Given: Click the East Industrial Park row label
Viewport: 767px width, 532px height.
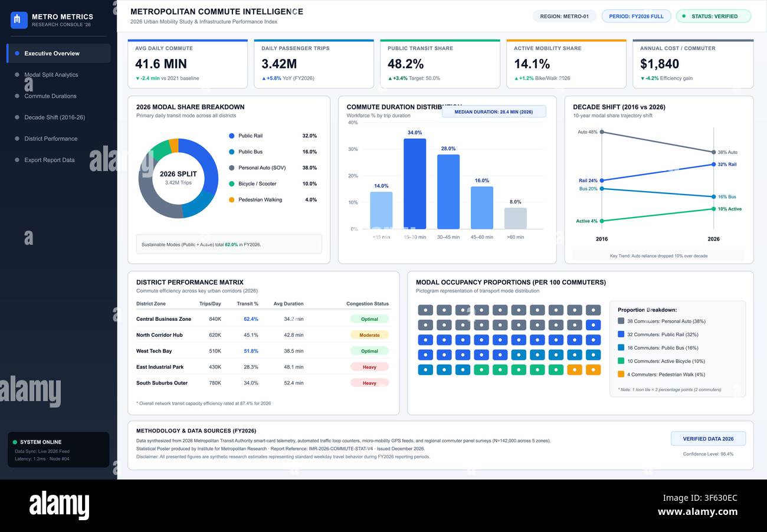Looking at the screenshot, I should [x=160, y=367].
